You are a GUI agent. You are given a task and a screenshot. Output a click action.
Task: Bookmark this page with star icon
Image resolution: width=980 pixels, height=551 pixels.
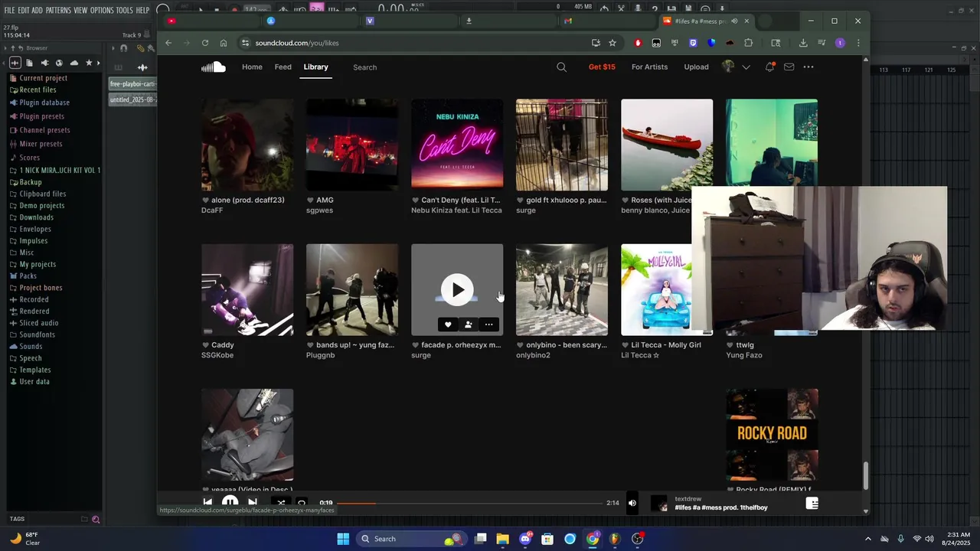pos(612,43)
